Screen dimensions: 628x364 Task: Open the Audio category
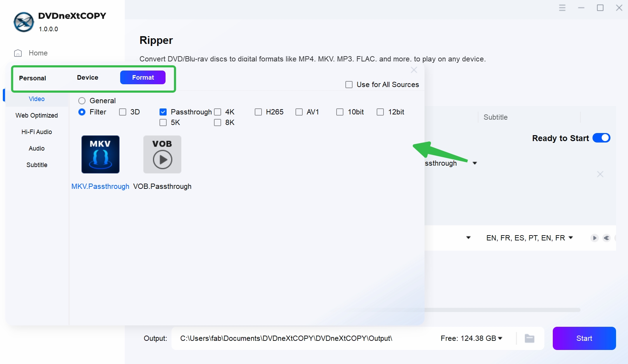37,148
